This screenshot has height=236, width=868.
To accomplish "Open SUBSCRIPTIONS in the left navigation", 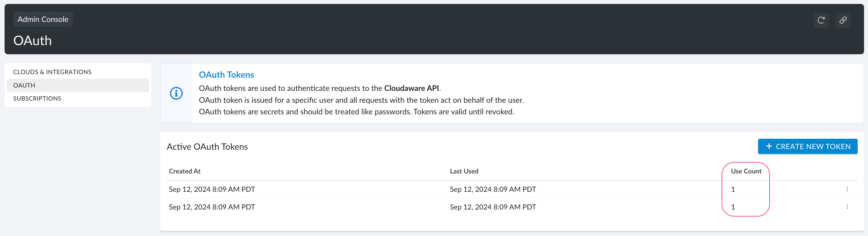I will (x=37, y=98).
